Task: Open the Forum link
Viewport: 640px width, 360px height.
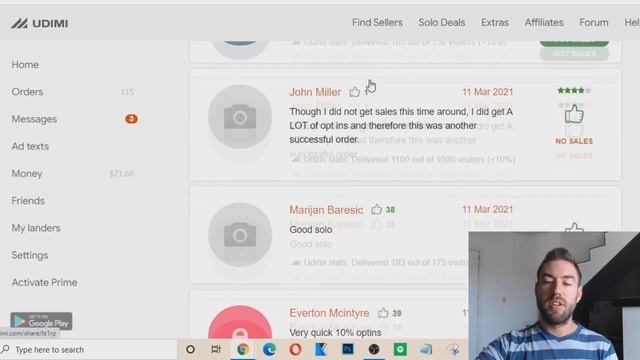Action: coord(593,22)
